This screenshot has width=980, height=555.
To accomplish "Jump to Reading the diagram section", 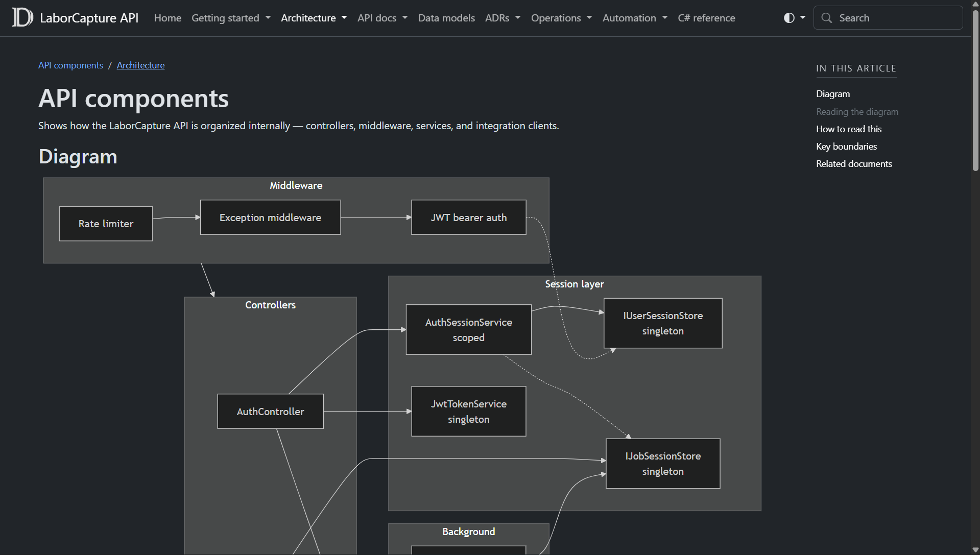I will click(x=857, y=112).
